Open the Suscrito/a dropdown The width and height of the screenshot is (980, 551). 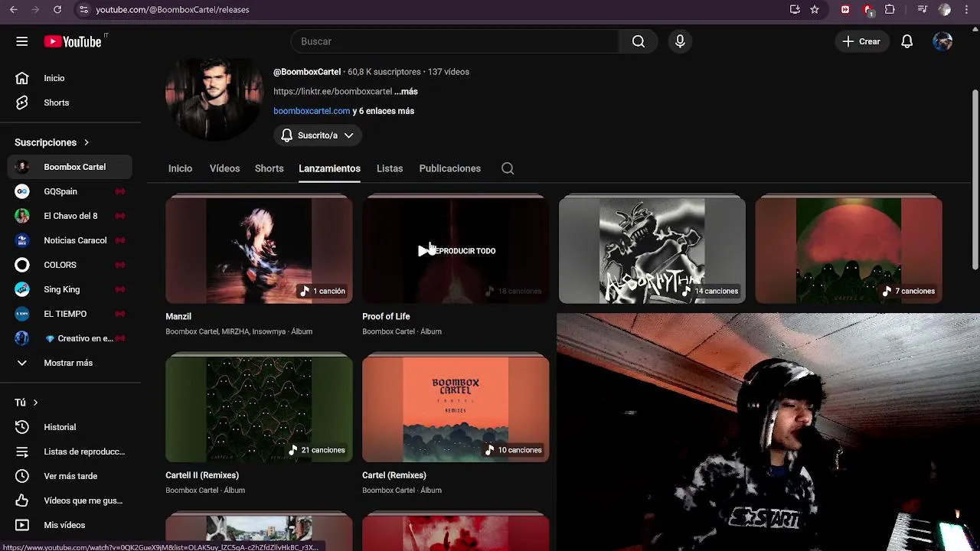pos(317,135)
